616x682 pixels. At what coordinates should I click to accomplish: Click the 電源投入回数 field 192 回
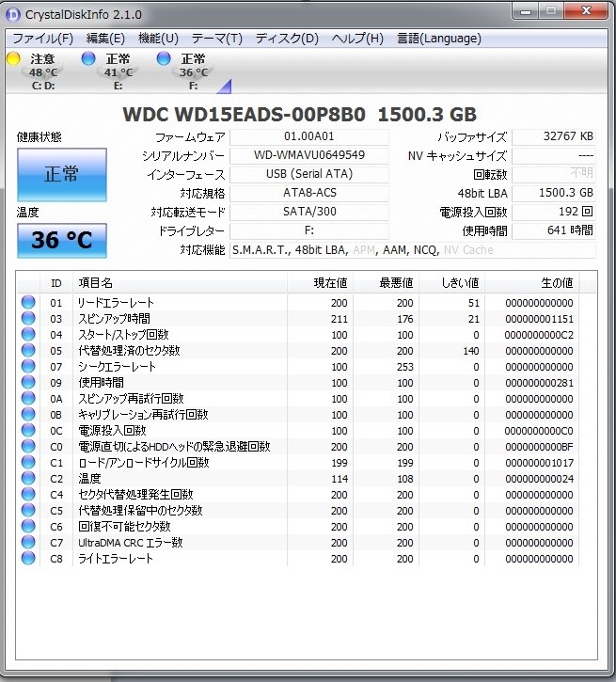tap(553, 212)
